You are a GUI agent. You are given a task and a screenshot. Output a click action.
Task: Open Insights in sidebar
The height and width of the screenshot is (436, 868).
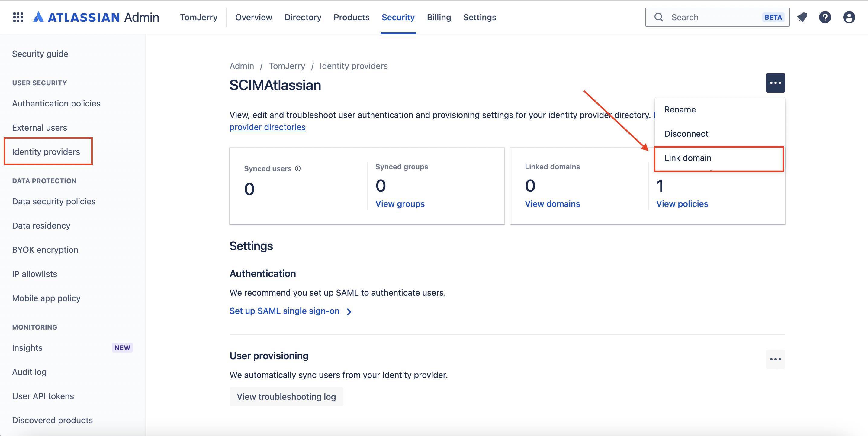(27, 348)
